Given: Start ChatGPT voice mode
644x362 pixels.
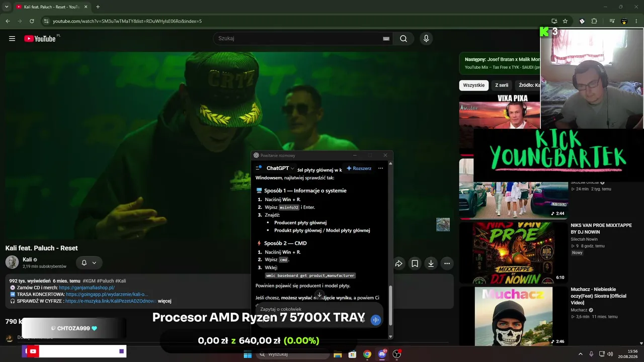Looking at the screenshot, I should (x=376, y=320).
